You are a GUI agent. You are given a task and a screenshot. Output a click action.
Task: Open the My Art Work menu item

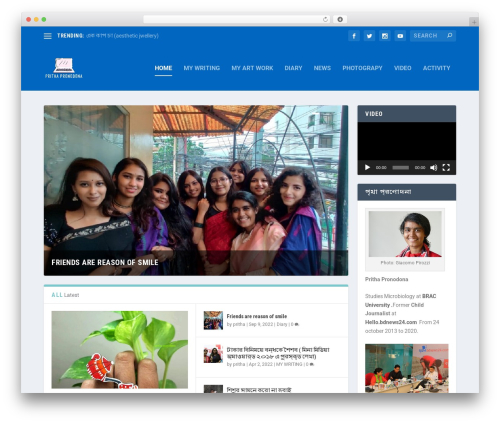pyautogui.click(x=252, y=68)
